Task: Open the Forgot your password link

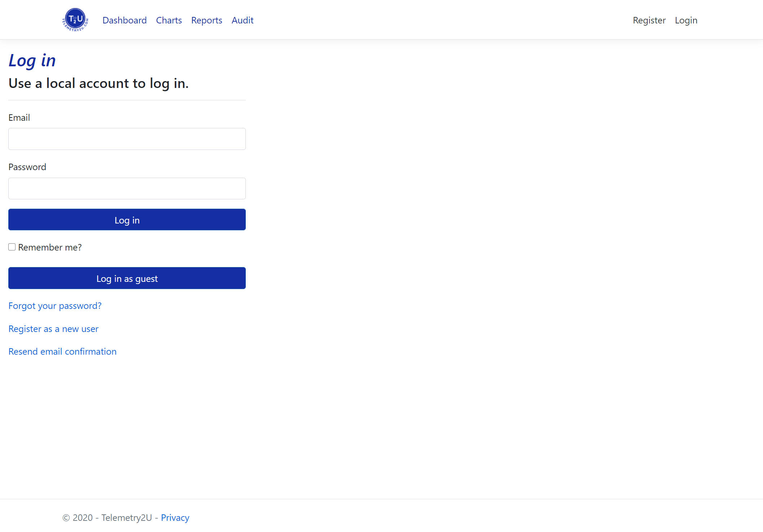Action: tap(55, 306)
